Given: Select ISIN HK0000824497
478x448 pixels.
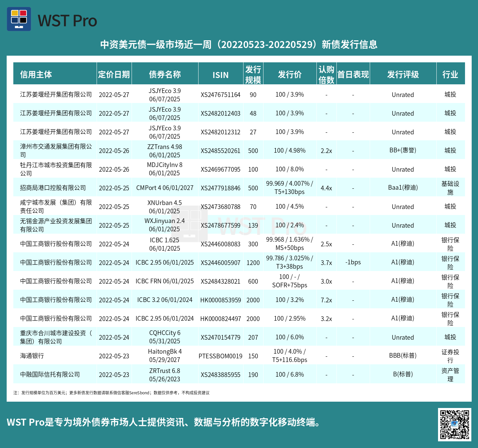Looking at the screenshot, I should 221,319.
